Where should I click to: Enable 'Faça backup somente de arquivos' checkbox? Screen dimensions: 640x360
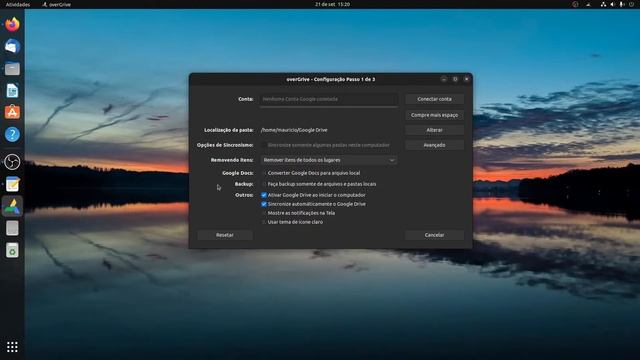[x=264, y=184]
